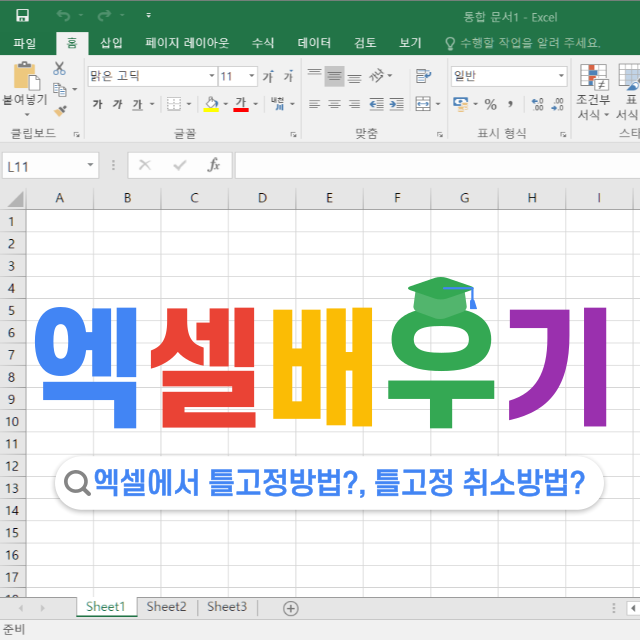
Task: Switch to the 삽입 ribbon tab
Action: point(111,42)
